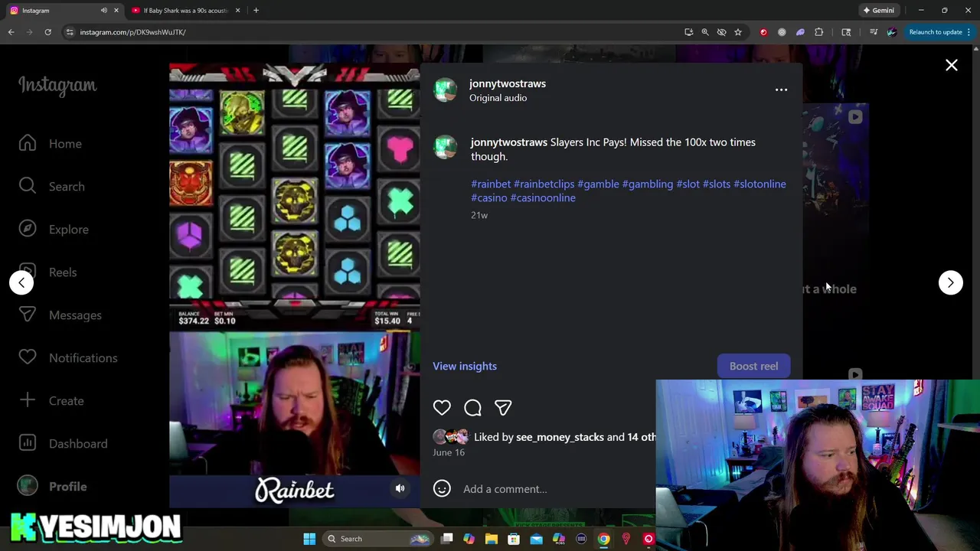Image resolution: width=980 pixels, height=551 pixels.
Task: Open the Mail app from taskbar
Action: pos(536,539)
